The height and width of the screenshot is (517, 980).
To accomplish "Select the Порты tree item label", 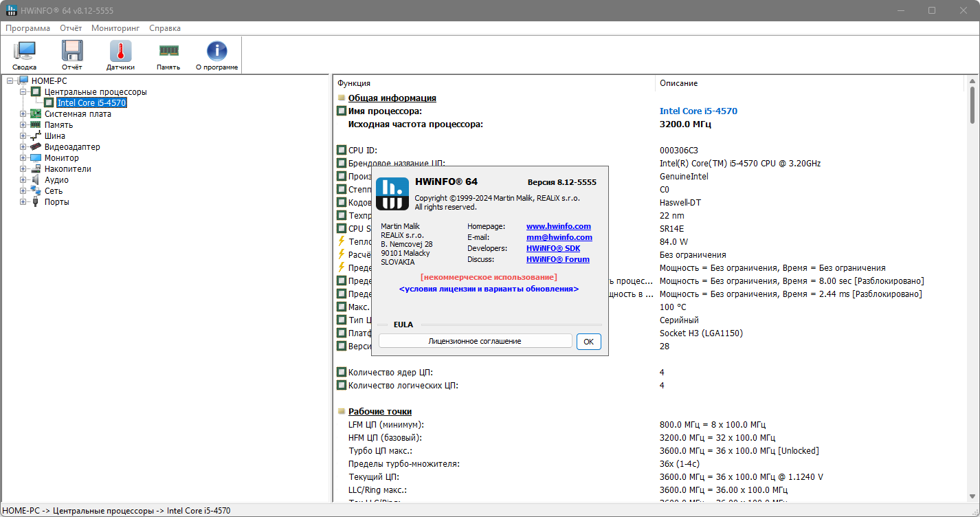I will [x=56, y=202].
